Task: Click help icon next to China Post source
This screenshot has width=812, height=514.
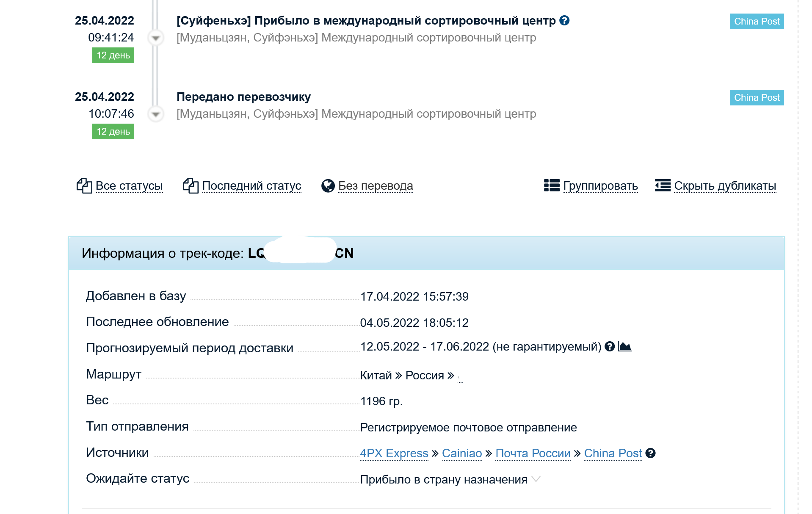Action: (x=651, y=453)
